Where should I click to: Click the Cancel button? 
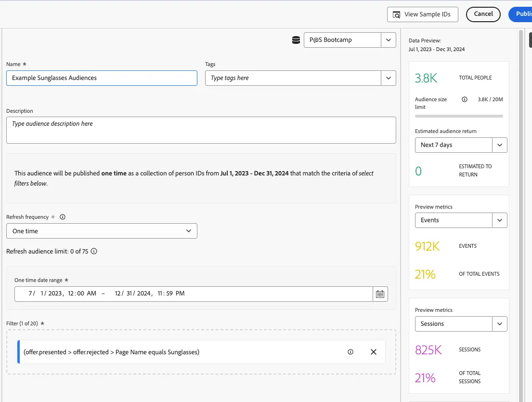(x=483, y=14)
